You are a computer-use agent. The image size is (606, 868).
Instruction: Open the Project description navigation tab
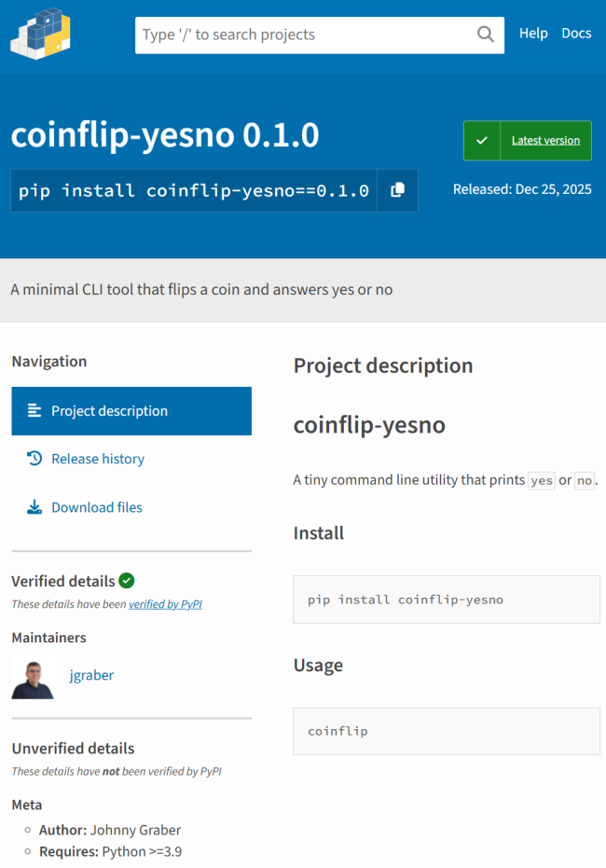tap(131, 411)
